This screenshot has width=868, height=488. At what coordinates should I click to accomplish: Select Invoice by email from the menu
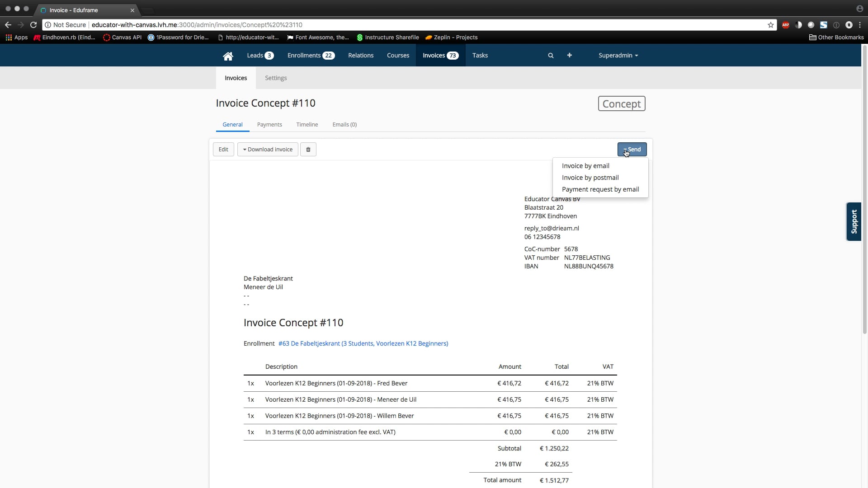click(585, 165)
